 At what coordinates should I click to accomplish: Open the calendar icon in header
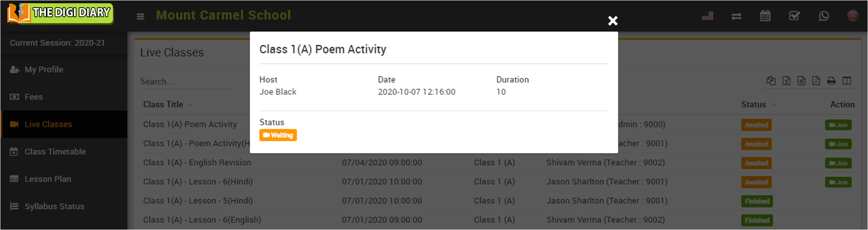765,16
